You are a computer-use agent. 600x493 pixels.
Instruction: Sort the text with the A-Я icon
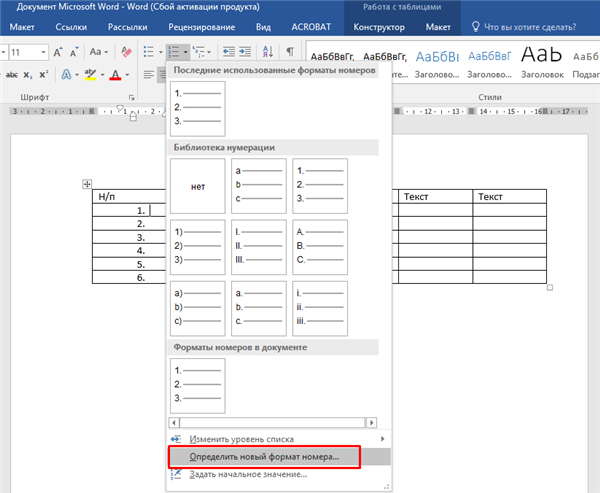click(x=268, y=52)
